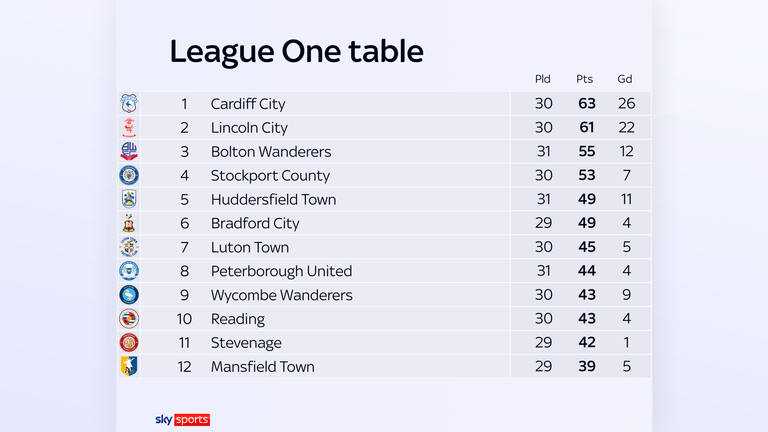768x432 pixels.
Task: Click the Lincoln City club crest
Action: coord(129,128)
